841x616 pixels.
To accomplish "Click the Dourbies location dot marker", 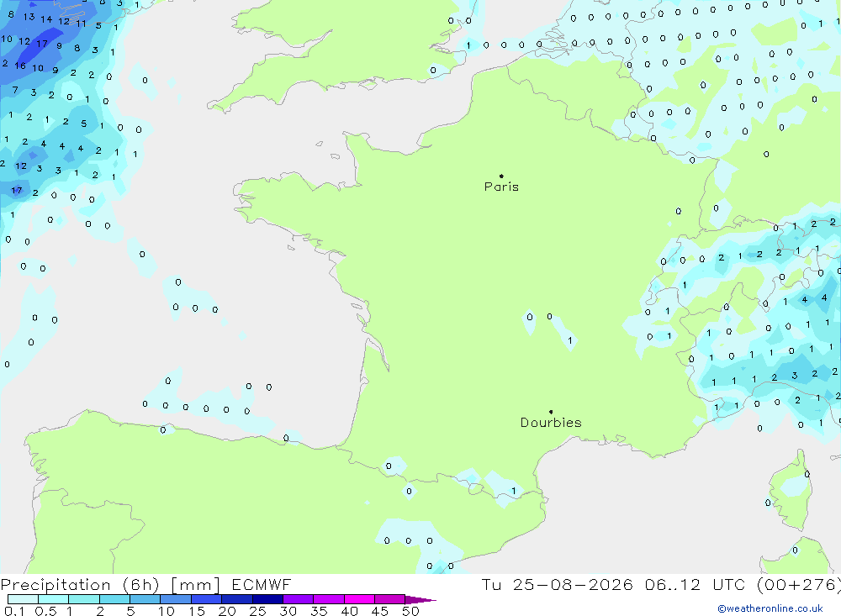I will [551, 412].
